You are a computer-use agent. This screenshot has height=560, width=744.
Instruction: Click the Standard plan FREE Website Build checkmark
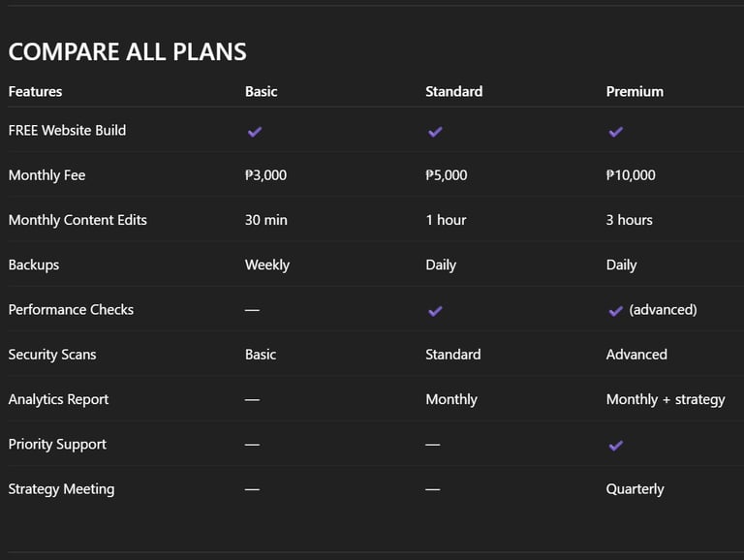(x=435, y=131)
